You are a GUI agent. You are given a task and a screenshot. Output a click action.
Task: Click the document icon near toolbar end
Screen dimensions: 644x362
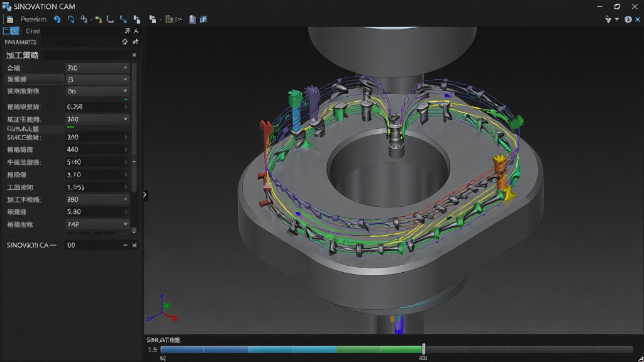click(192, 19)
